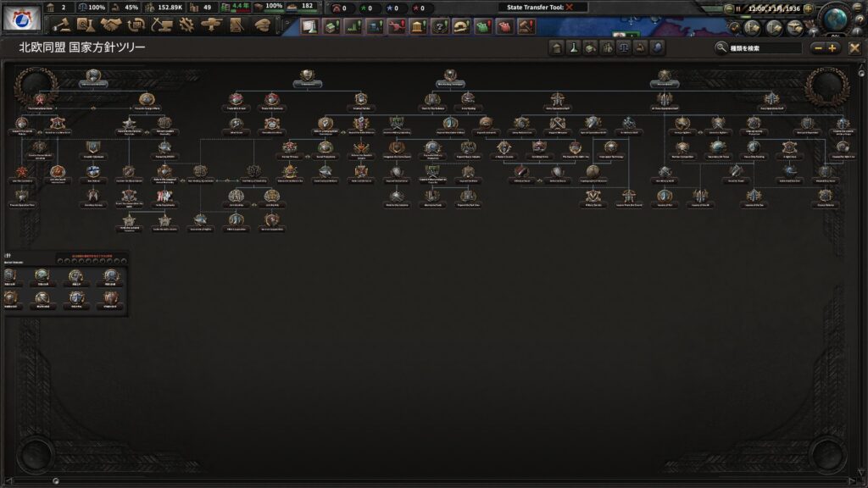Click the question mark alert icon
The height and width of the screenshot is (488, 868).
(440, 26)
